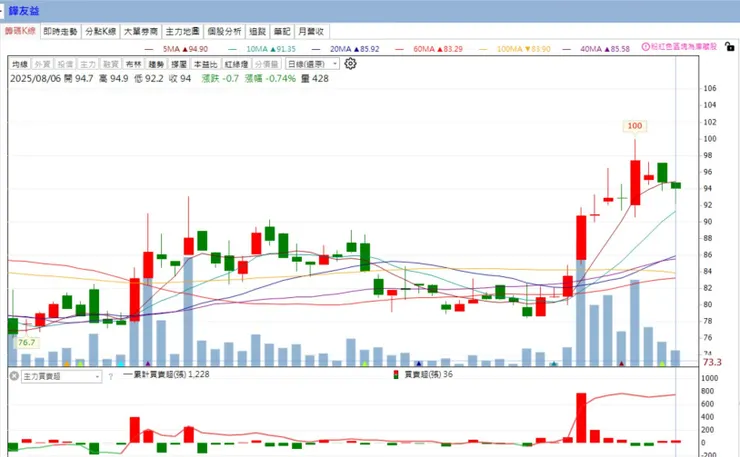Open chart settings gear icon
This screenshot has width=740, height=457.
tap(350, 64)
